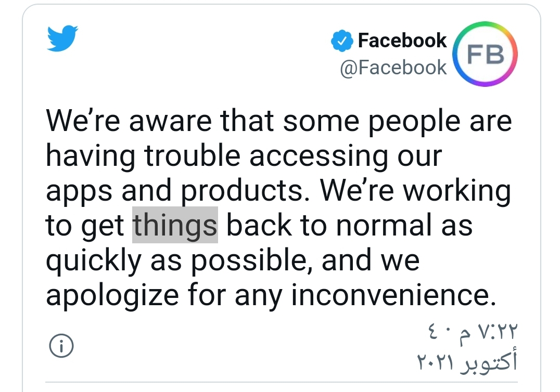Screen dimensions: 560x392
Task: Click the tweet info icon
Action: [x=61, y=345]
